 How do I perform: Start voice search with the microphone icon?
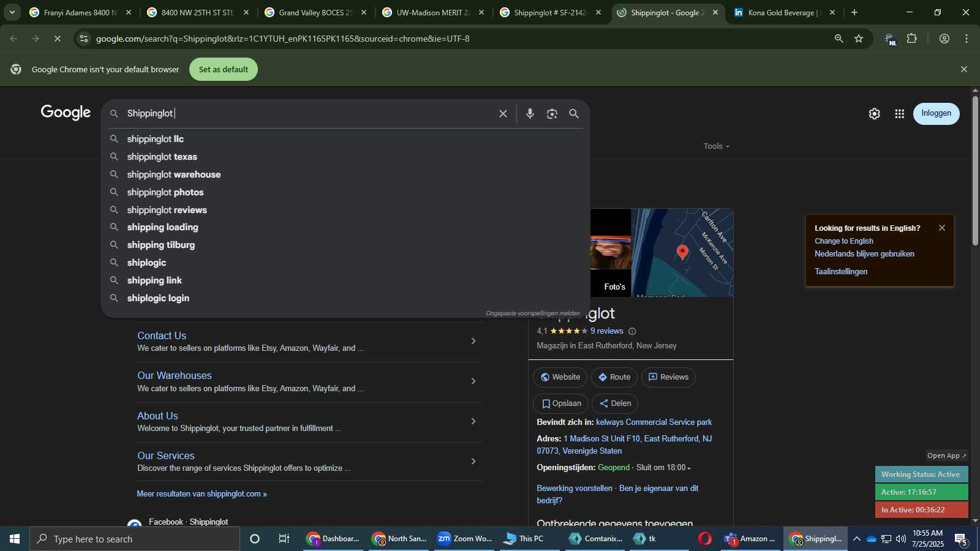(x=530, y=114)
